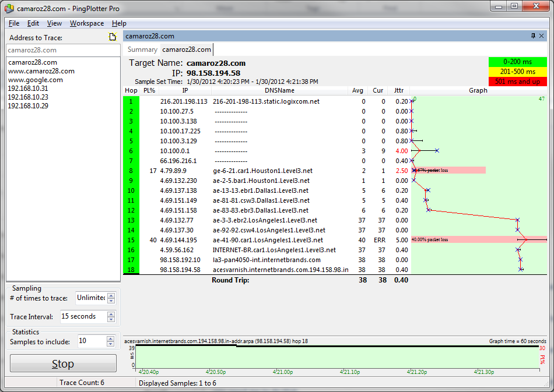This screenshot has height=392, width=554.
Task: Click the Stop button
Action: [63, 363]
